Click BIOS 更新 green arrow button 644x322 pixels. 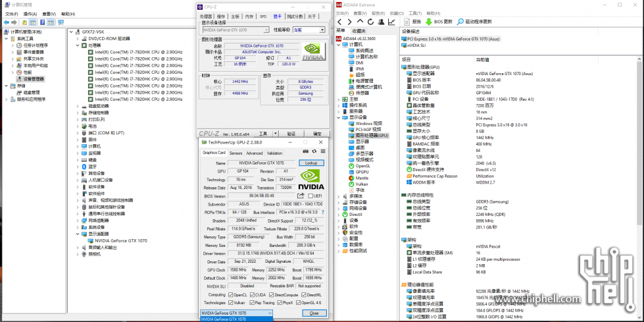tap(439, 21)
